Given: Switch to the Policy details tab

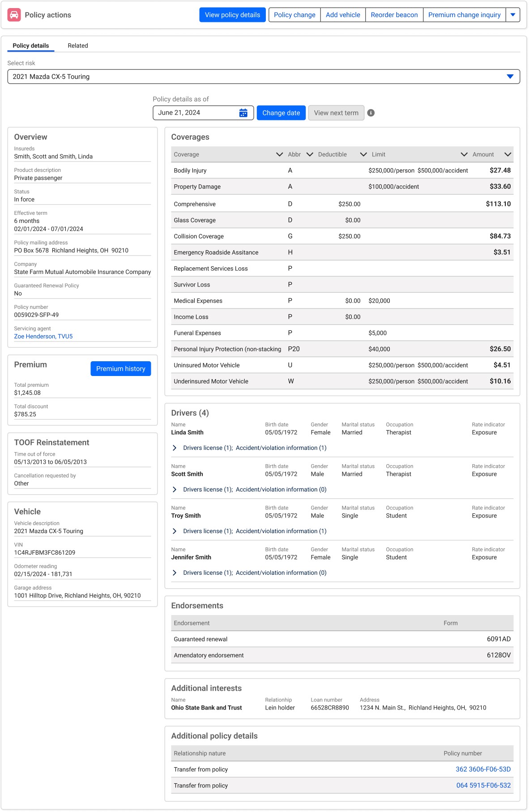Looking at the screenshot, I should (x=31, y=46).
